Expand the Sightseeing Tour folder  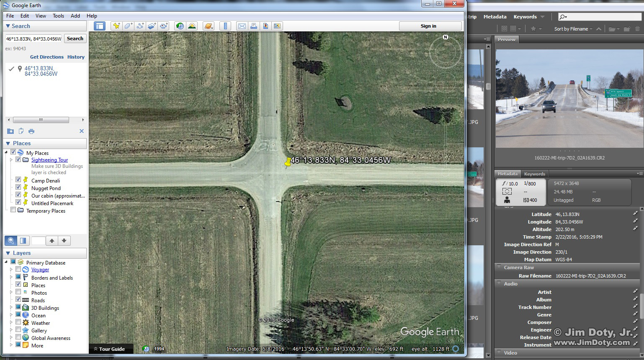point(11,160)
